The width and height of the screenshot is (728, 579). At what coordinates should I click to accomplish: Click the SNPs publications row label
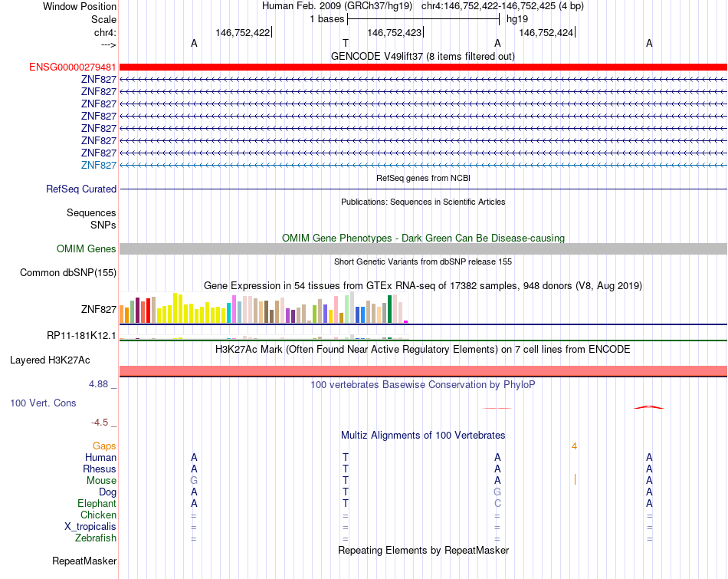[103, 225]
